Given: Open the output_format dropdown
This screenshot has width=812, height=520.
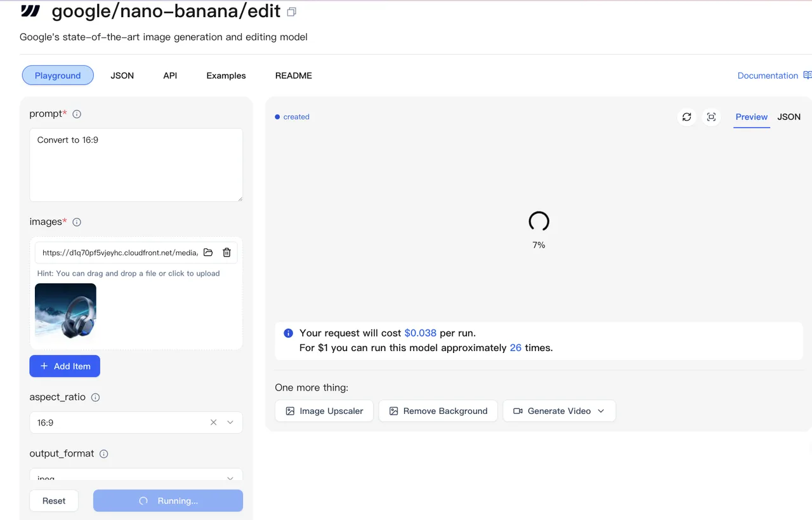Looking at the screenshot, I should (136, 476).
